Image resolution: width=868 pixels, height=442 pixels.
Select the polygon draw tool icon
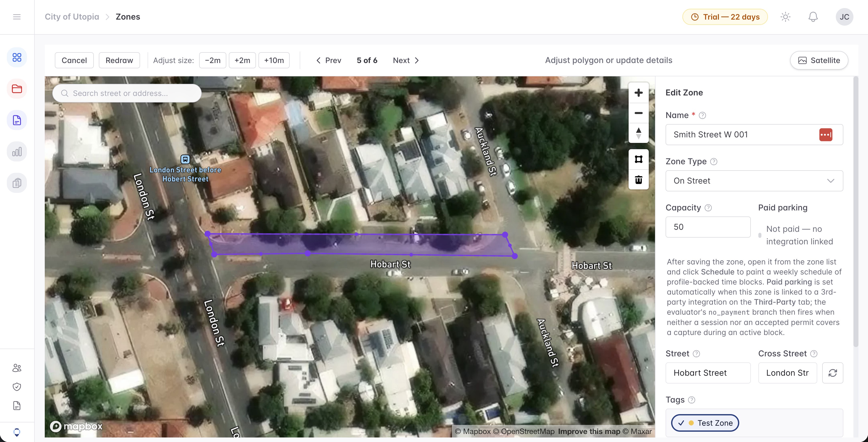[x=638, y=159]
